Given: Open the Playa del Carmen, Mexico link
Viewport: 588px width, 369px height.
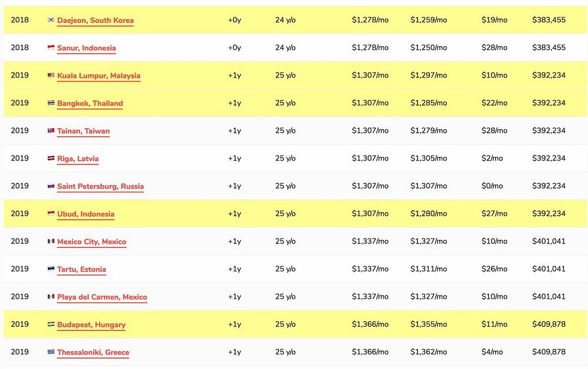Looking at the screenshot, I should point(102,297).
